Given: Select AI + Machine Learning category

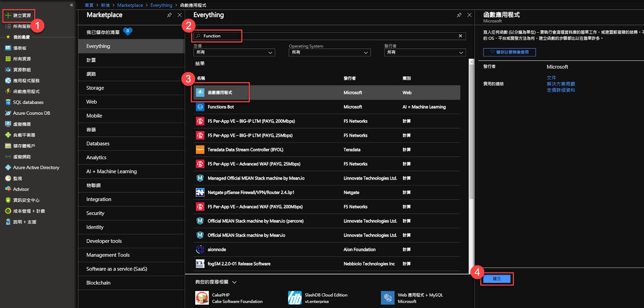Looking at the screenshot, I should [x=131, y=171].
